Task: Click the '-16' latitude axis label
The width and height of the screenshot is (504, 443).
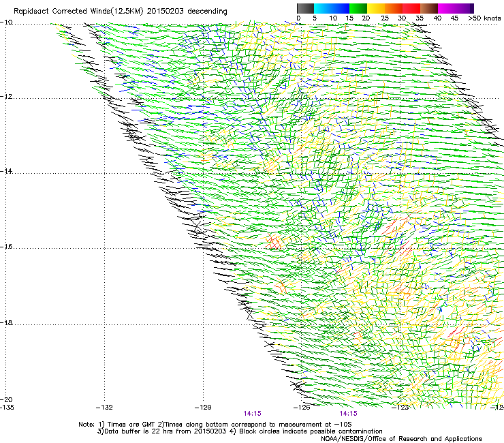Action: [6, 247]
